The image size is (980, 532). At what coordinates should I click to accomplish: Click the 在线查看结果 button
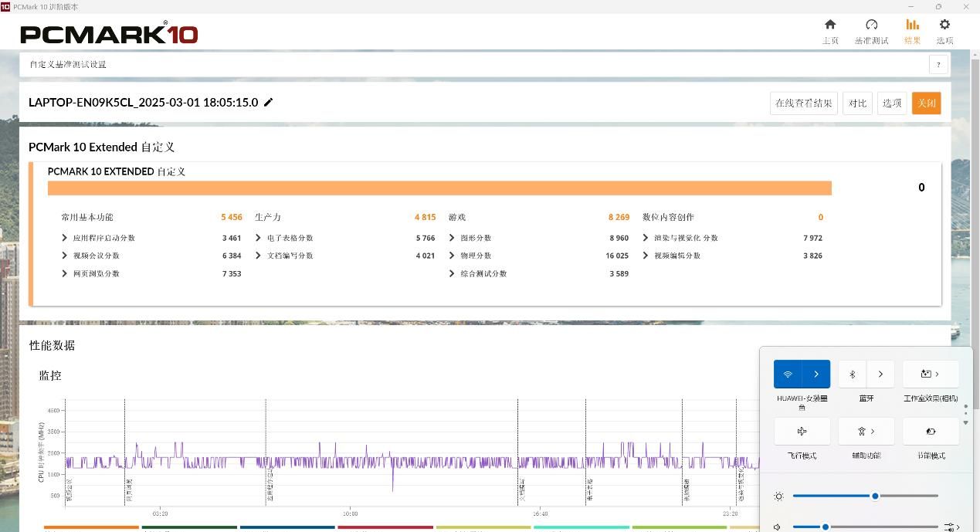click(804, 103)
